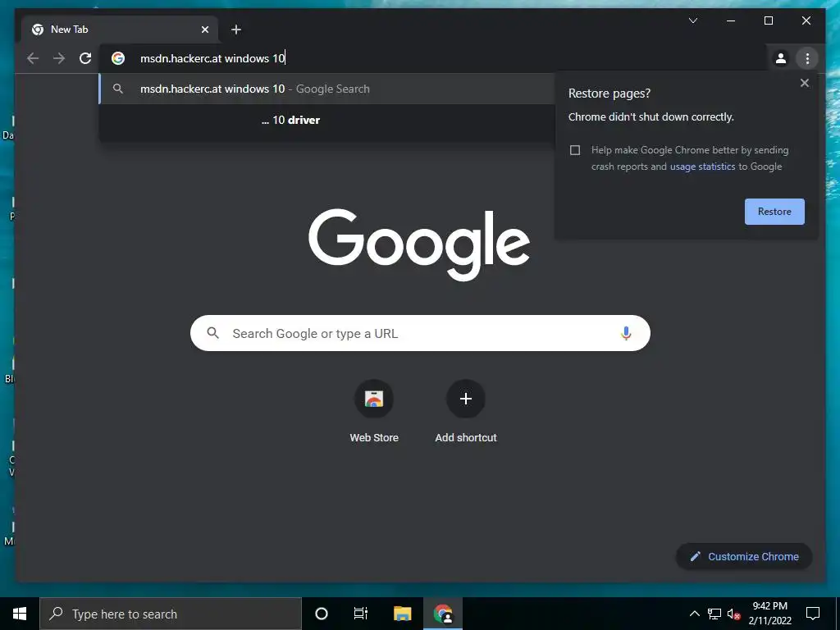Open the Action Center notifications icon
The height and width of the screenshot is (630, 840).
pyautogui.click(x=813, y=614)
